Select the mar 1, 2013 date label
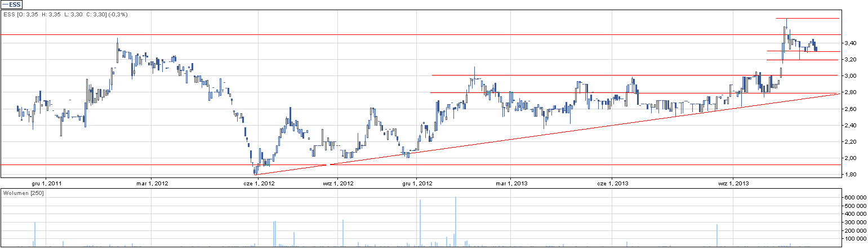Screen dimensions: 868x249 [x=511, y=183]
